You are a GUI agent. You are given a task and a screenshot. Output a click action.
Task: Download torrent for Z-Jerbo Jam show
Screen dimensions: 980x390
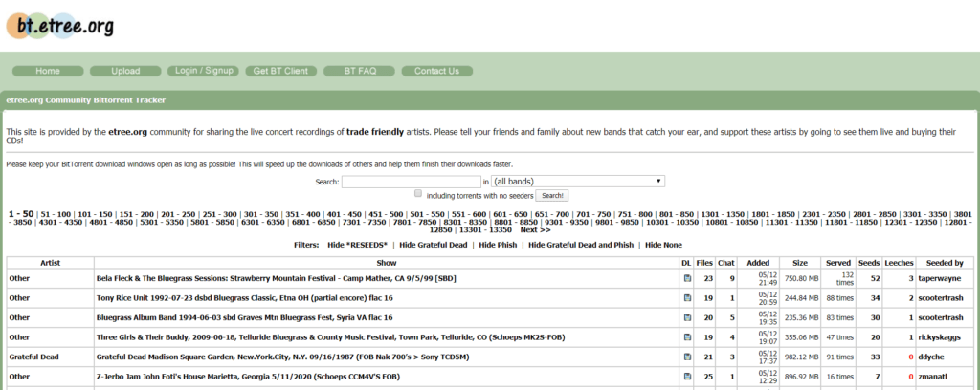687,377
